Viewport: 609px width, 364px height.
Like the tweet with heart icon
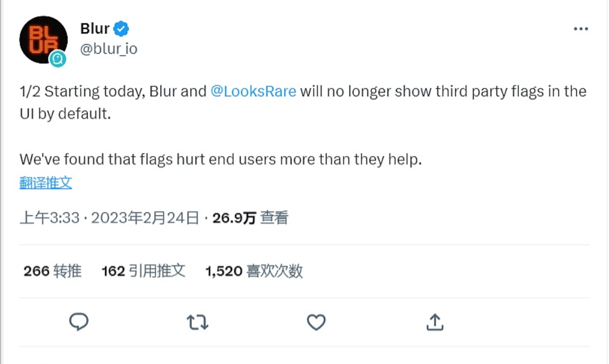click(316, 323)
